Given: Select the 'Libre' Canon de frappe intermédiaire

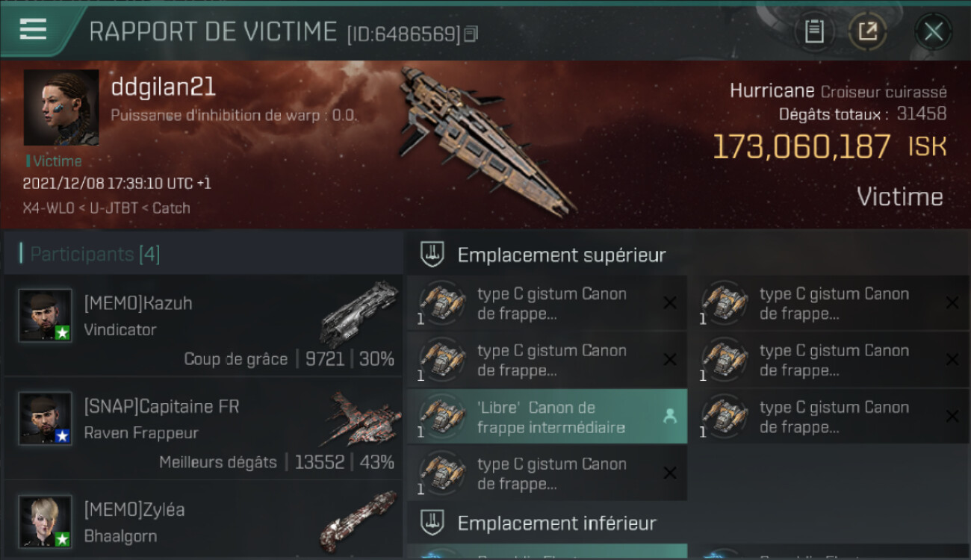Looking at the screenshot, I should point(547,417).
